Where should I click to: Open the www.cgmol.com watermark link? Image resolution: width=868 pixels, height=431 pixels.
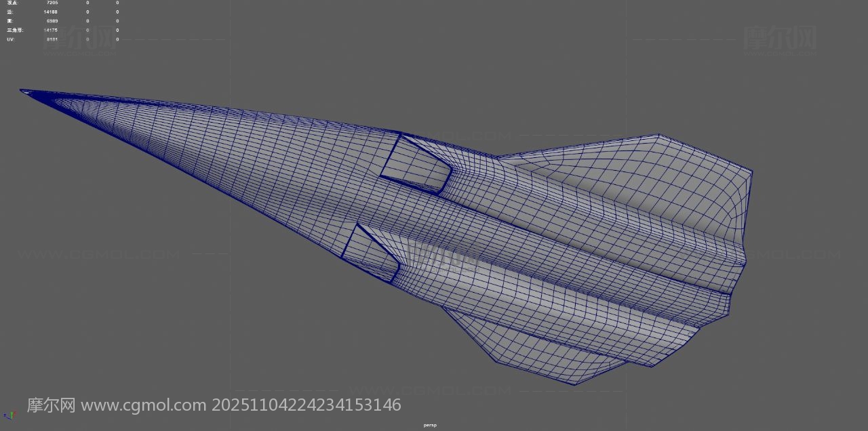click(143, 405)
